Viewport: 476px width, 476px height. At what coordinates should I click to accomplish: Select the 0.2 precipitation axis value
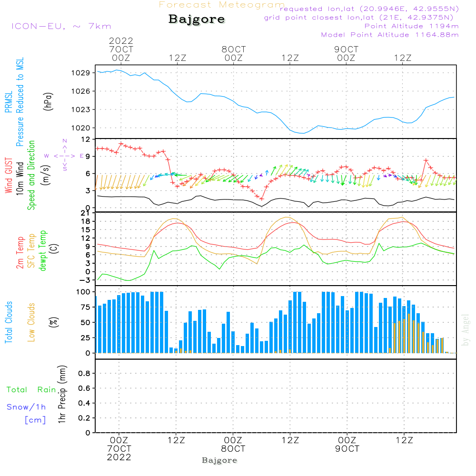[x=84, y=418]
